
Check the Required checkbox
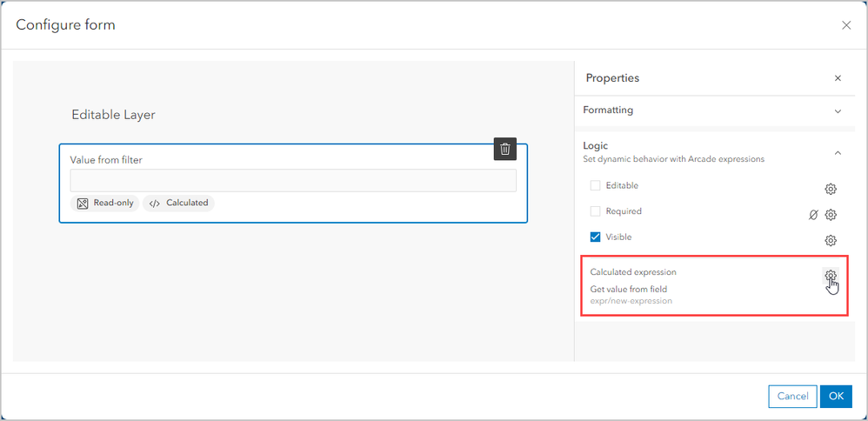[596, 211]
